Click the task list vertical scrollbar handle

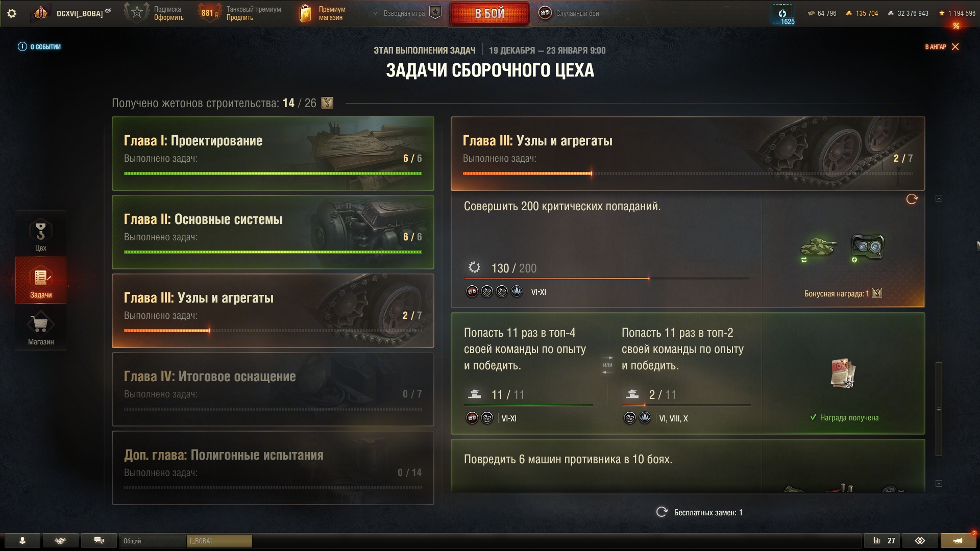(x=939, y=409)
